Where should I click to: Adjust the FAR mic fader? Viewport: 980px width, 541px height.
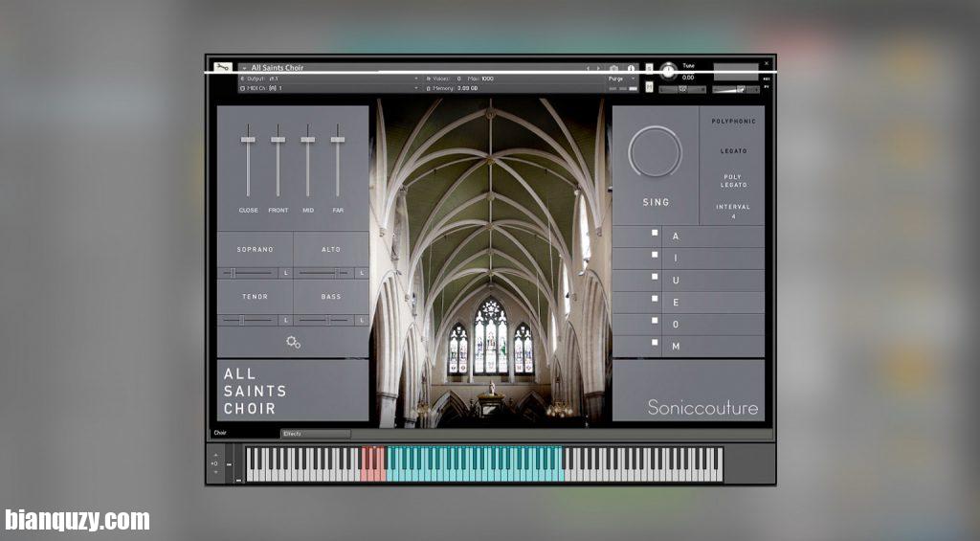338,139
